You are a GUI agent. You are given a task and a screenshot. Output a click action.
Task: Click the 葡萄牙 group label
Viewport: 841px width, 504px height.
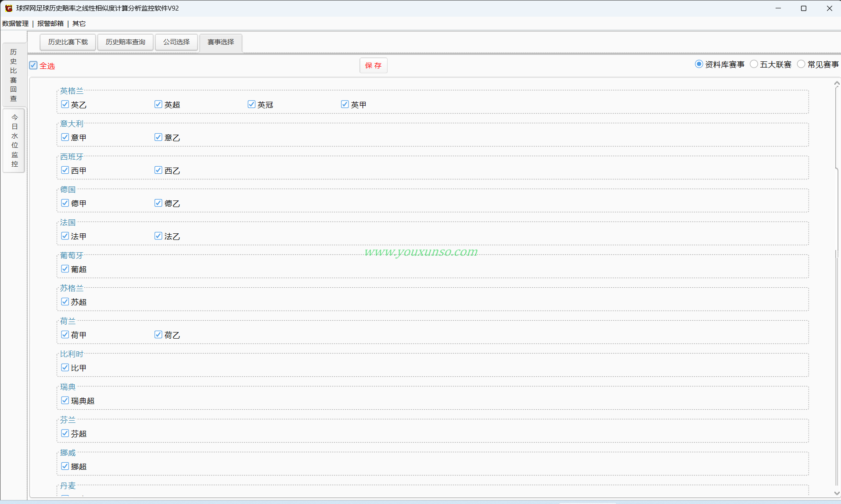(x=72, y=255)
